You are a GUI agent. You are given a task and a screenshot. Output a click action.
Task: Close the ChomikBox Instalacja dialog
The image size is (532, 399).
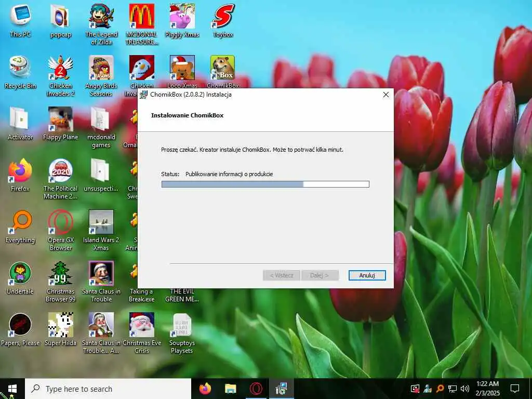[386, 95]
